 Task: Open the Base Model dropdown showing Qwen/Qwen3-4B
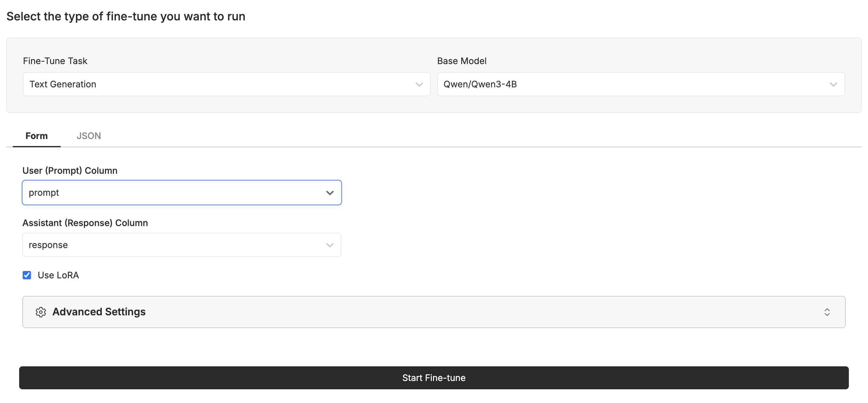(633, 84)
